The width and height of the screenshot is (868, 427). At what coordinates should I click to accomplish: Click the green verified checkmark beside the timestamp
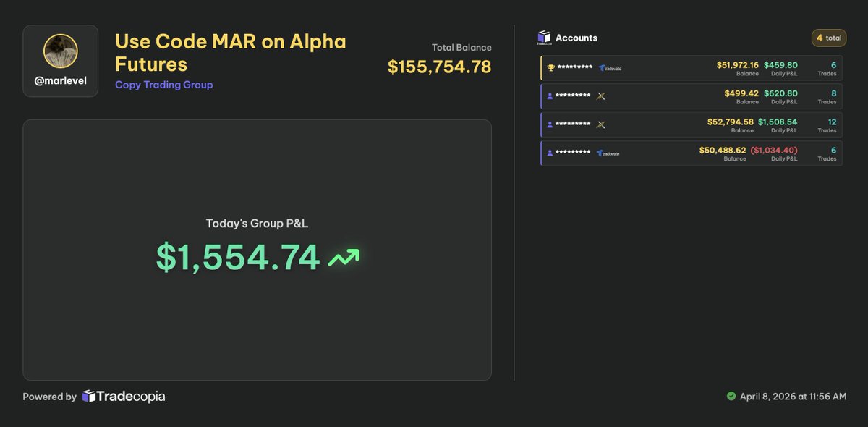point(731,397)
